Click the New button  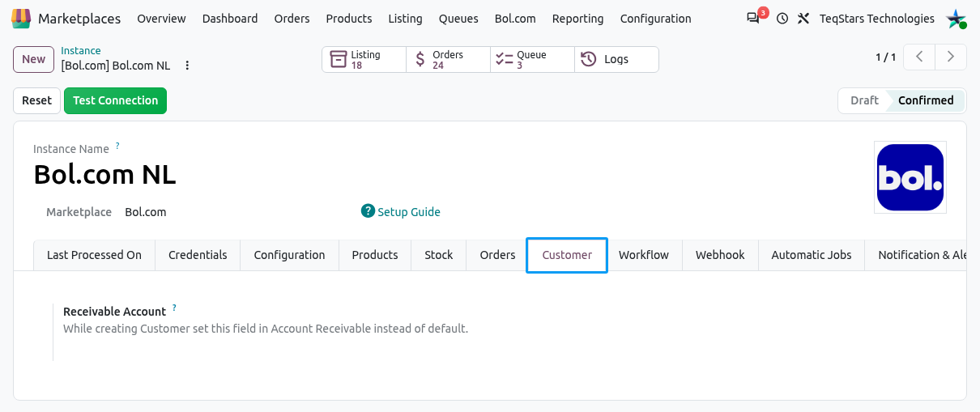tap(34, 59)
